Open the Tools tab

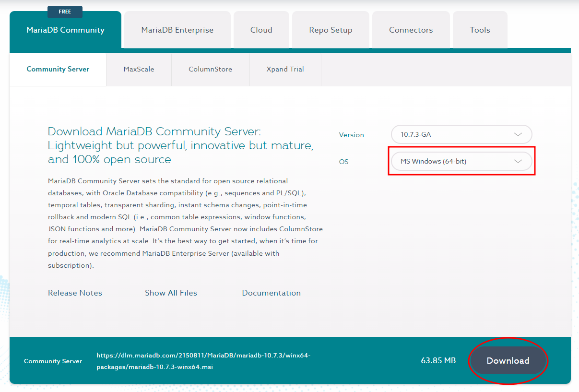480,30
